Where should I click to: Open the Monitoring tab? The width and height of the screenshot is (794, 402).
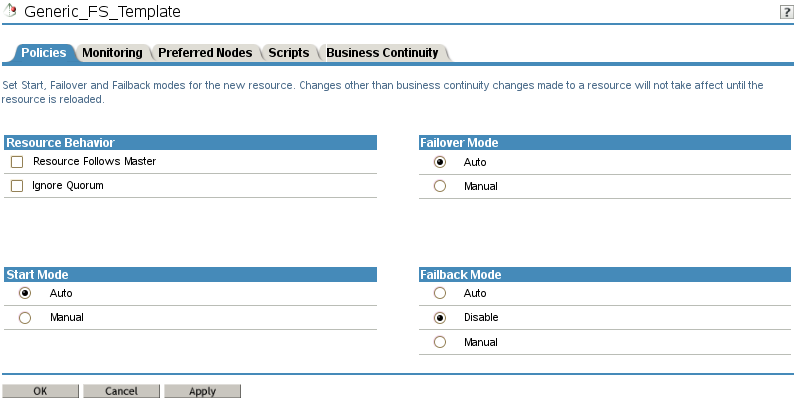point(112,53)
